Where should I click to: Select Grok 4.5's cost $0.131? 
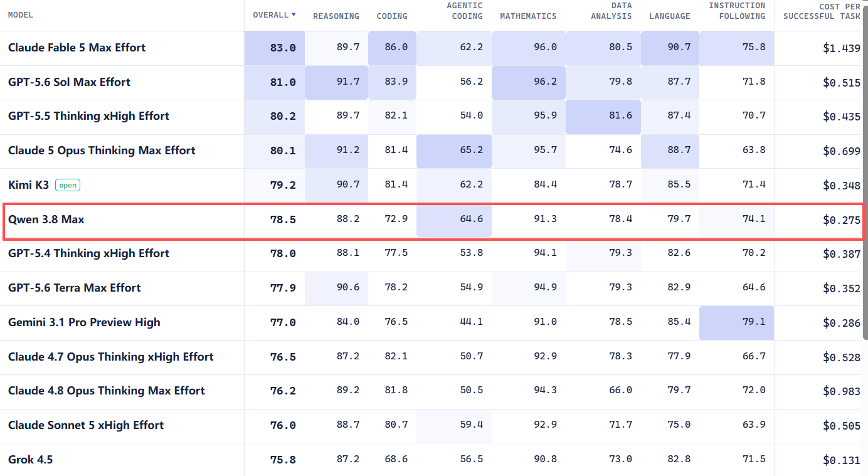click(842, 460)
